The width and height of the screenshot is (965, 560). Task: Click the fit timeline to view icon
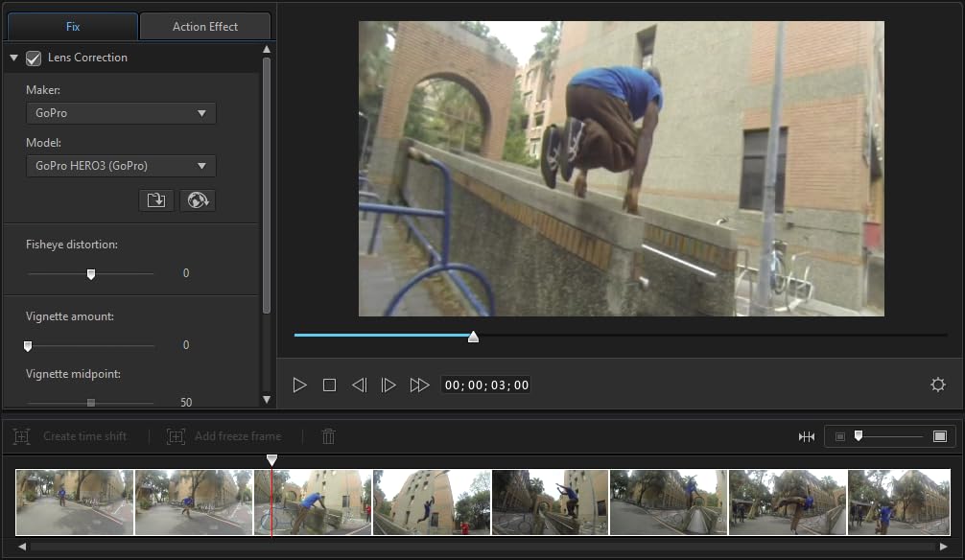pos(807,436)
